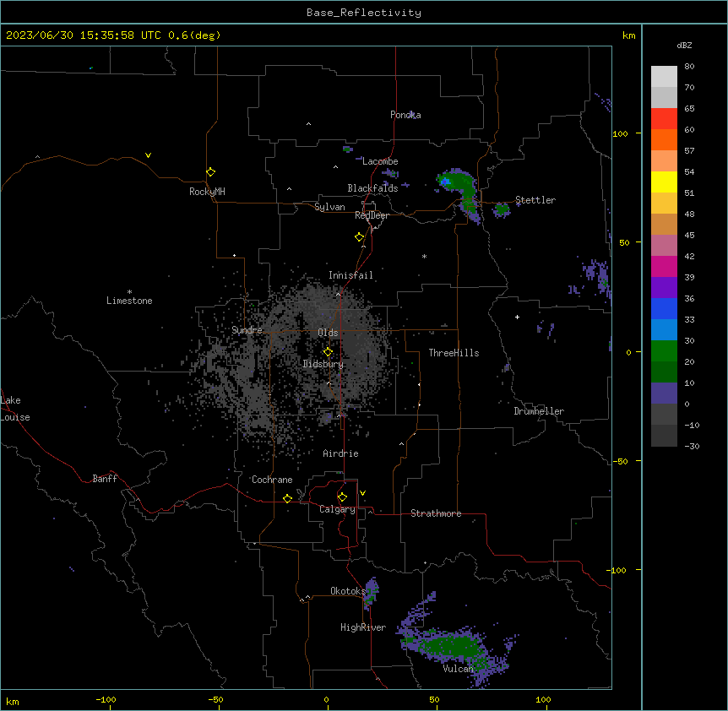728x711 pixels.
Task: Click the RedDeer city label
Action: click(372, 215)
